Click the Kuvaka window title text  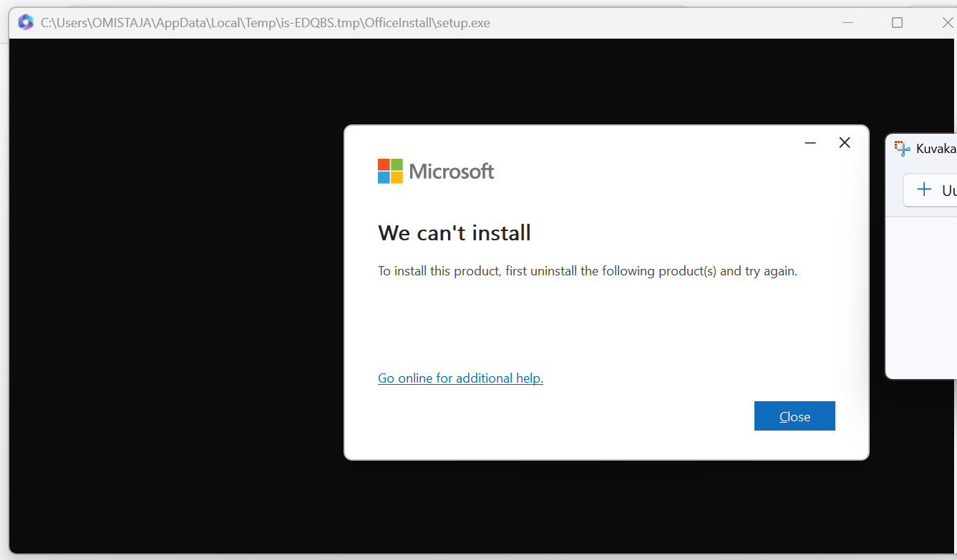coord(936,149)
